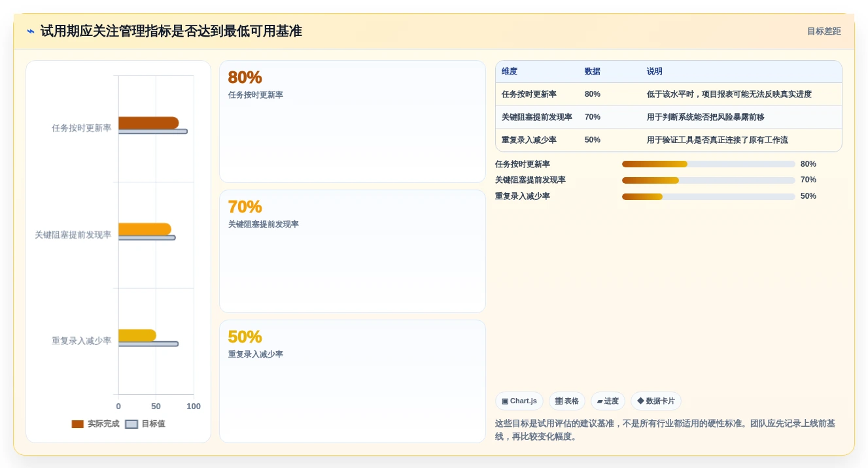Image resolution: width=868 pixels, height=468 pixels.
Task: Click chart axis label 关键阻塞提前发现率
Action: point(73,235)
